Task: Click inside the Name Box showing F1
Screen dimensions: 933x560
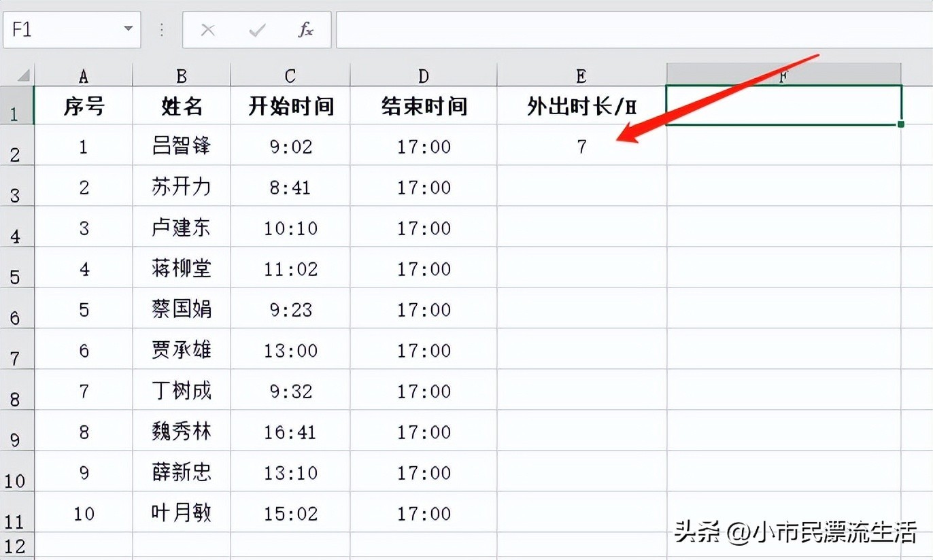Action: [61, 30]
